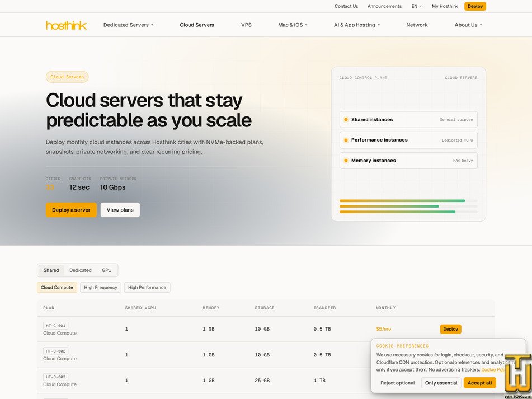Switch to the GPU tab

click(106, 270)
